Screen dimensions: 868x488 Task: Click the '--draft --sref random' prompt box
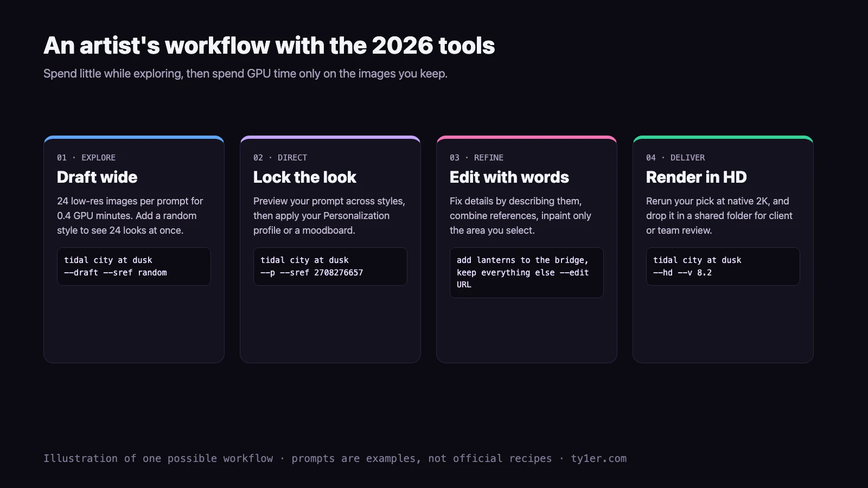[134, 266]
